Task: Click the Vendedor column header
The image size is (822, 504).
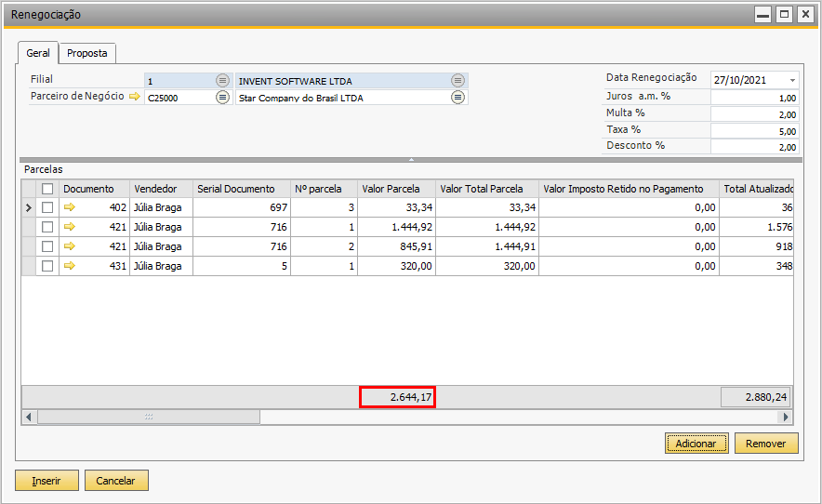Action: pyautogui.click(x=162, y=189)
